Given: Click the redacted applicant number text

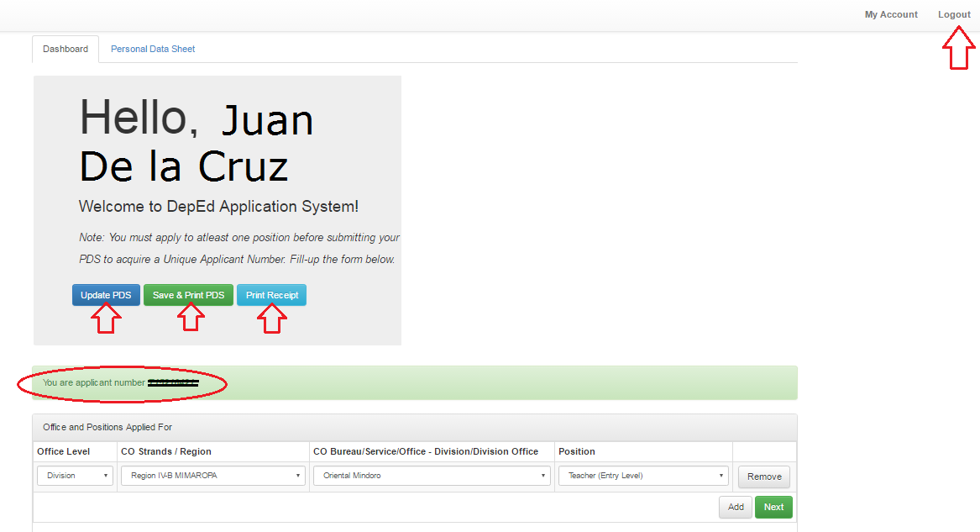Looking at the screenshot, I should [x=174, y=382].
